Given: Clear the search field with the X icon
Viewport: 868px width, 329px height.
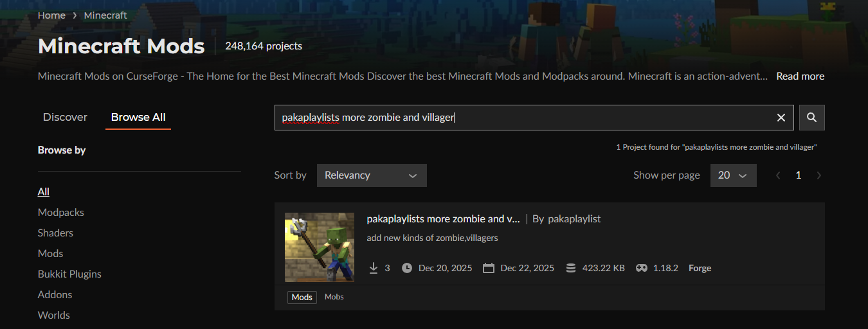Looking at the screenshot, I should click(781, 118).
